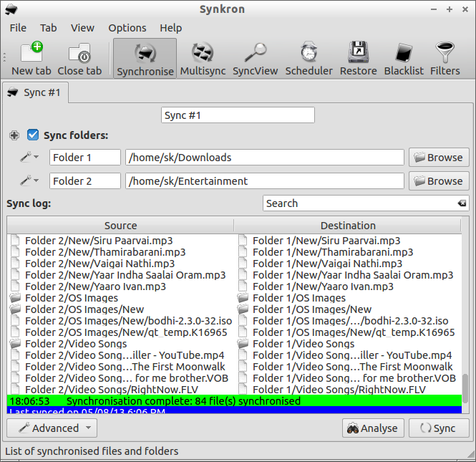Viewport: 476px width, 462px height.
Task: Select source row ending in iller - YouTube.mp4
Action: coord(120,355)
